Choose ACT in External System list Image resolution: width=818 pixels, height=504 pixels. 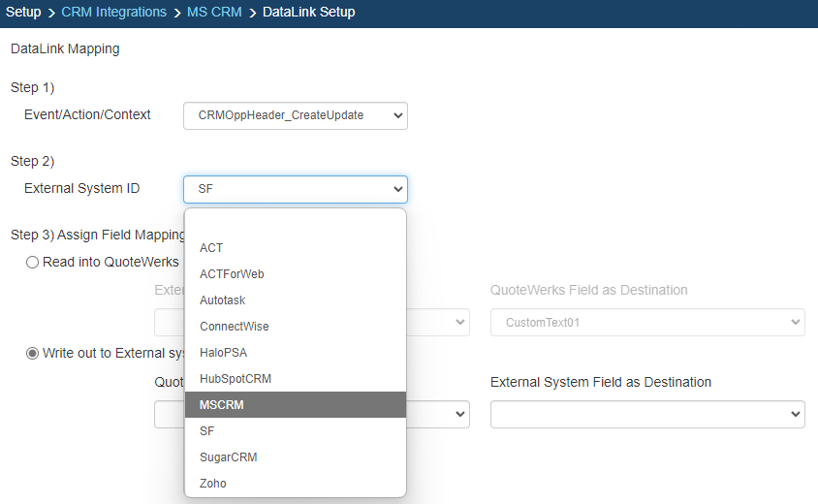[295, 248]
